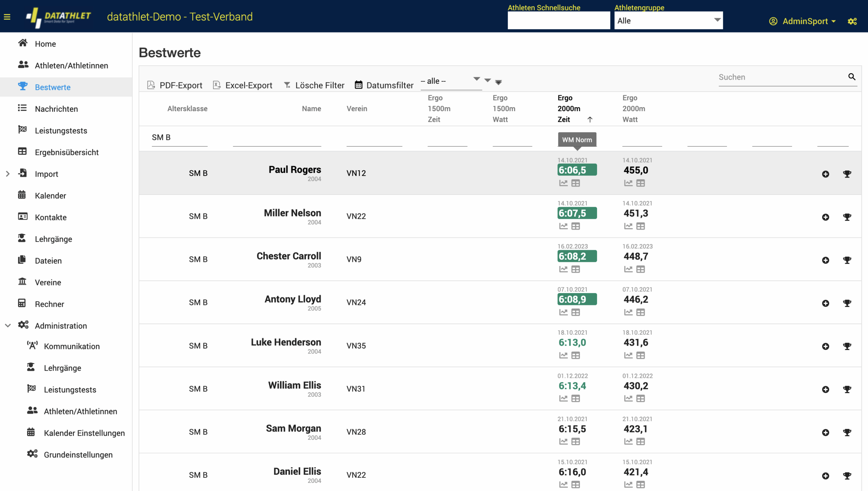Open Ergebnisübersicht in sidebar

pyautogui.click(x=66, y=152)
